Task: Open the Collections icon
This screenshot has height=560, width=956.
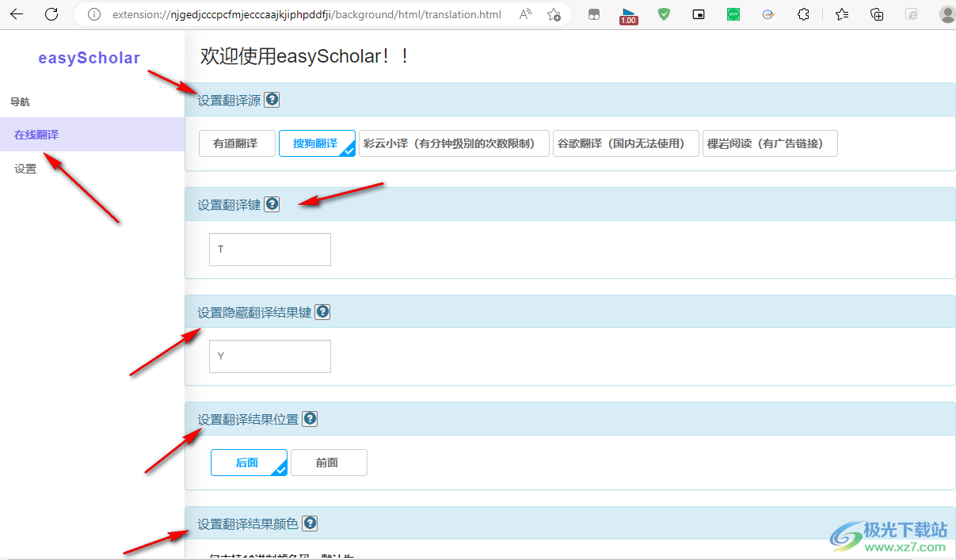Action: (877, 14)
